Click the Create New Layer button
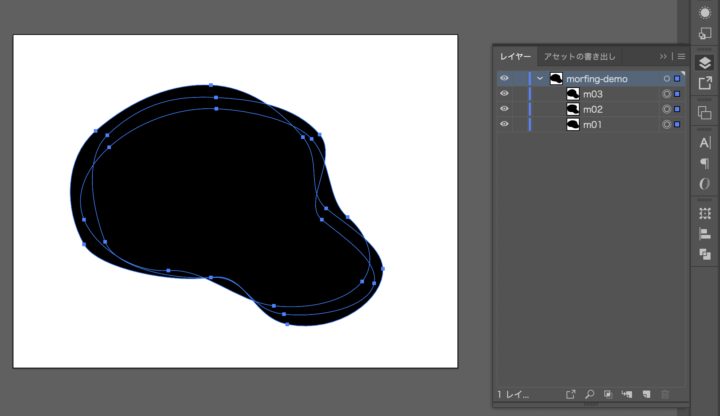720x416 pixels. click(646, 395)
